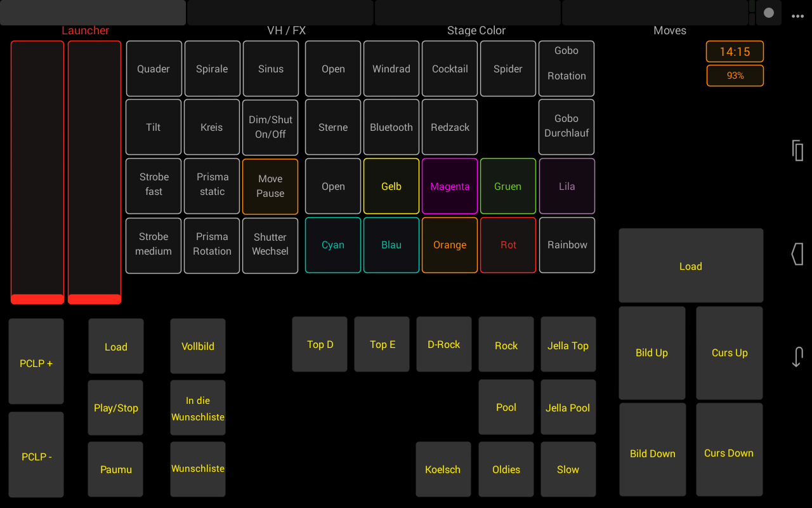Click the round gray indicator dot

(769, 13)
